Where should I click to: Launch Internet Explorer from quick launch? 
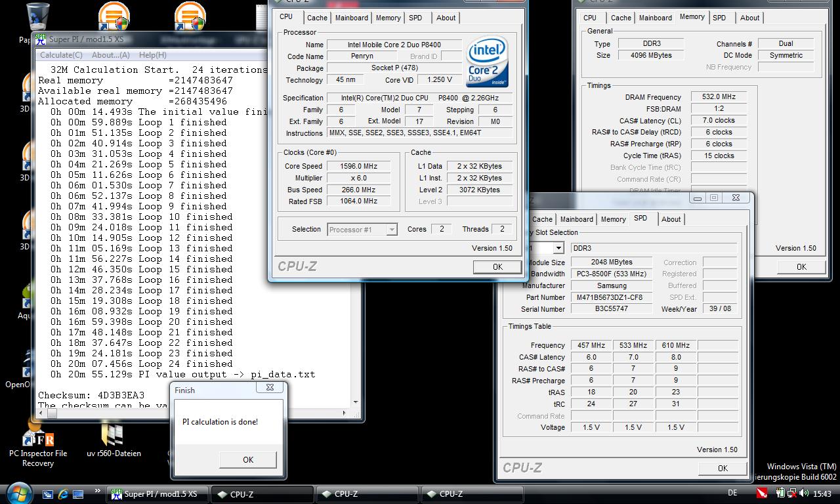(x=63, y=494)
